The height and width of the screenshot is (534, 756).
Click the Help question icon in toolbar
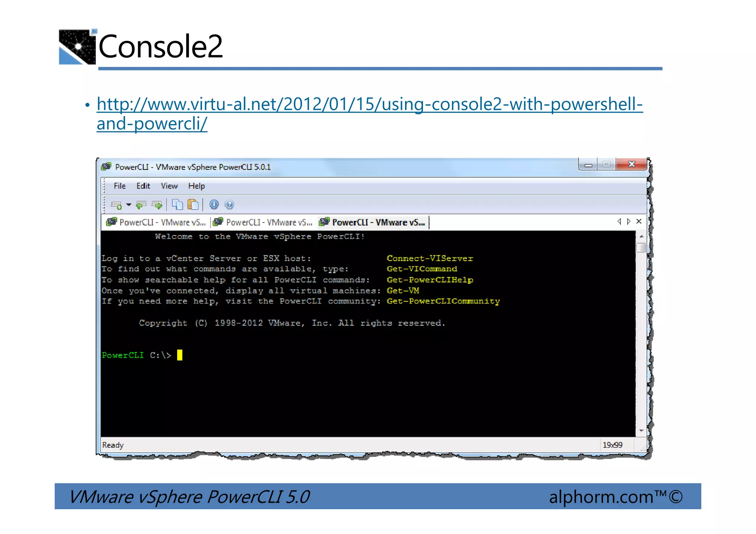click(229, 204)
